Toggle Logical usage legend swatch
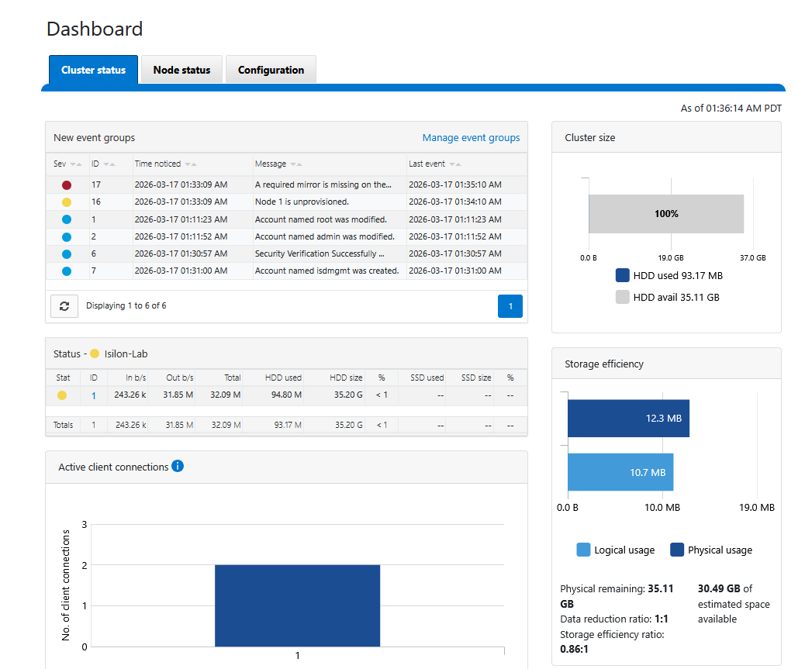The width and height of the screenshot is (812, 669). pos(583,550)
